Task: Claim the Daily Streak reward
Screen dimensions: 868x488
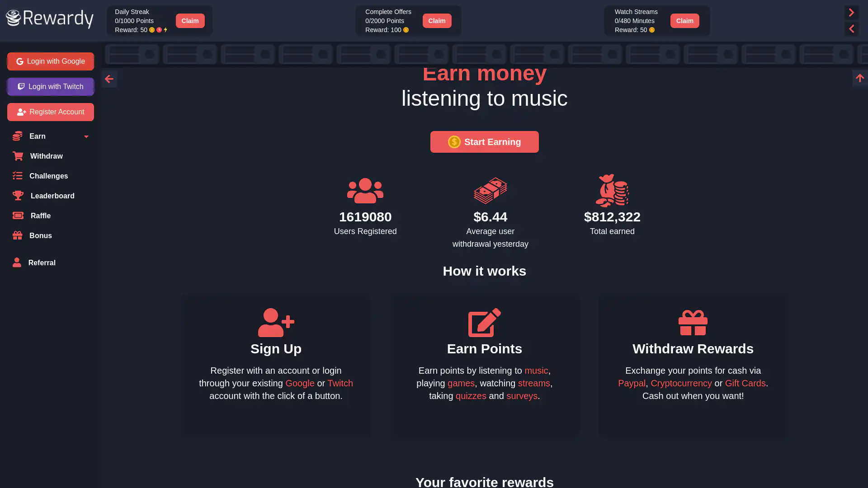Action: (x=190, y=21)
